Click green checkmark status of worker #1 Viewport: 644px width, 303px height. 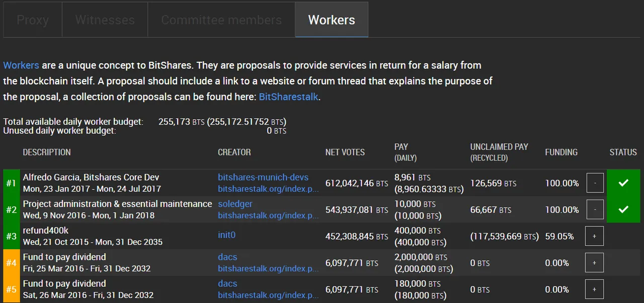coord(623,183)
